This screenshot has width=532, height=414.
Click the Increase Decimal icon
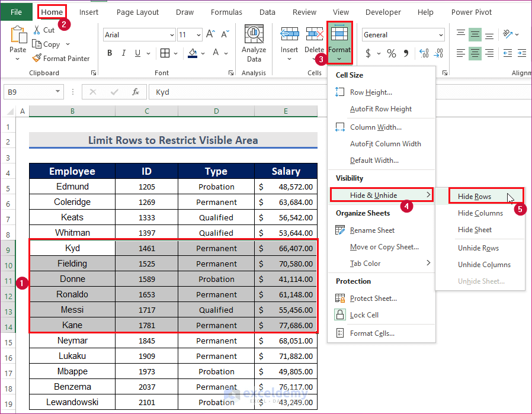click(x=425, y=53)
